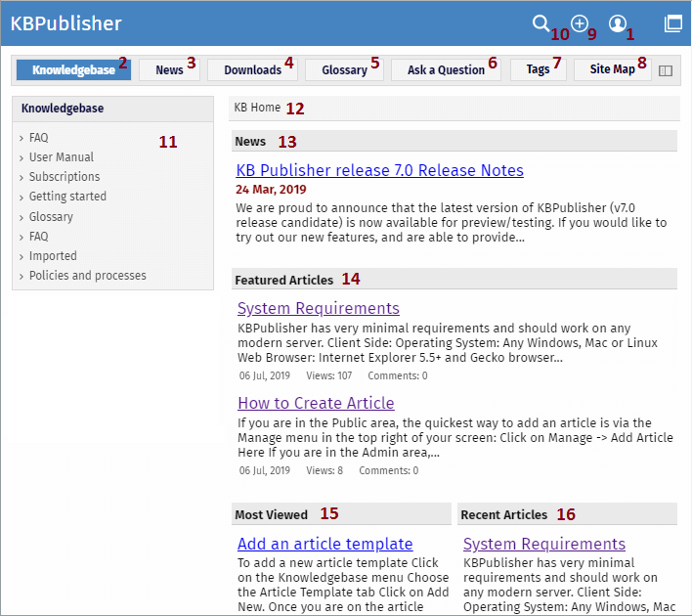This screenshot has width=692, height=616.
Task: Open the Imported category
Action: [53, 255]
